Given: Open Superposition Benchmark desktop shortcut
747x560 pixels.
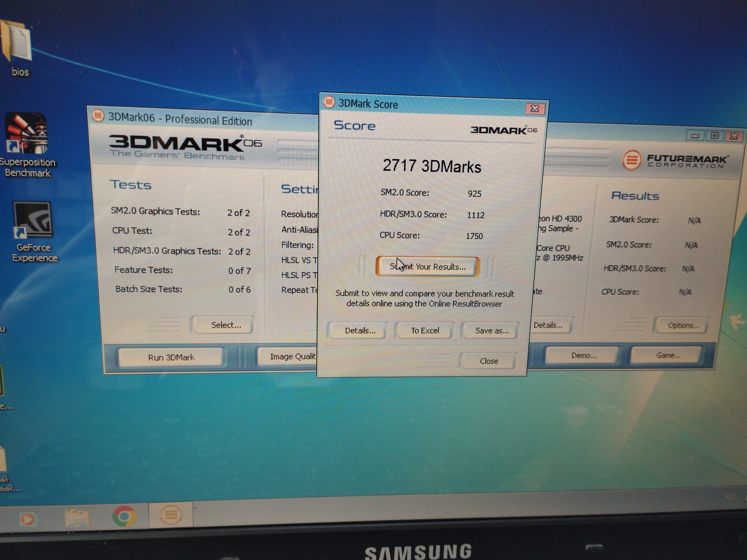Looking at the screenshot, I should pyautogui.click(x=27, y=146).
